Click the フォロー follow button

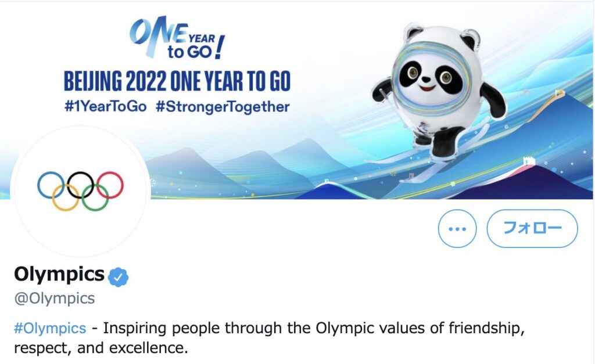[532, 229]
